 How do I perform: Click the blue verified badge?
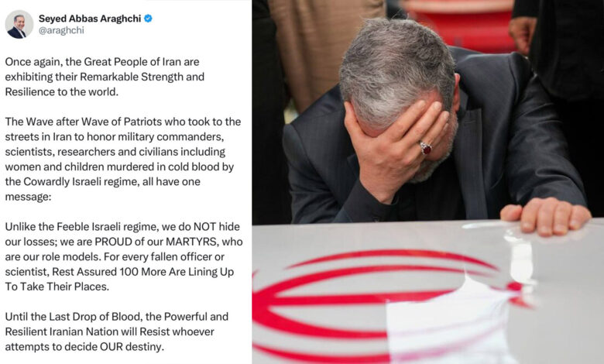pos(148,18)
